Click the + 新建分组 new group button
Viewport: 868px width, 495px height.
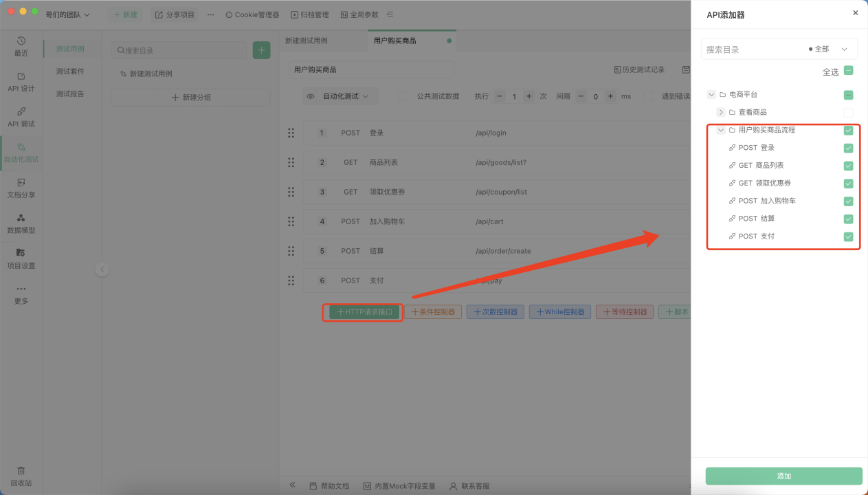click(x=191, y=98)
